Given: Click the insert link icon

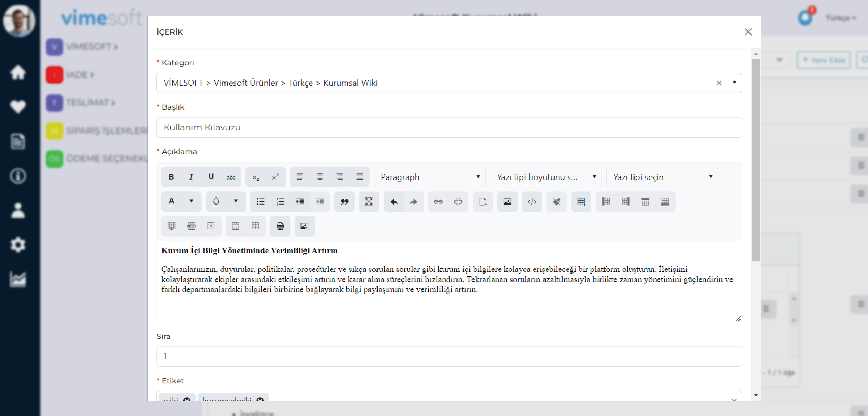Looking at the screenshot, I should 438,202.
